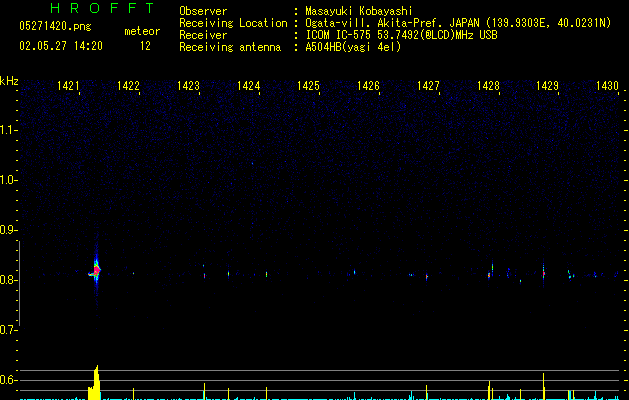
Task: Click the 0.7 kHz frequency tick label
Action: click(x=9, y=330)
